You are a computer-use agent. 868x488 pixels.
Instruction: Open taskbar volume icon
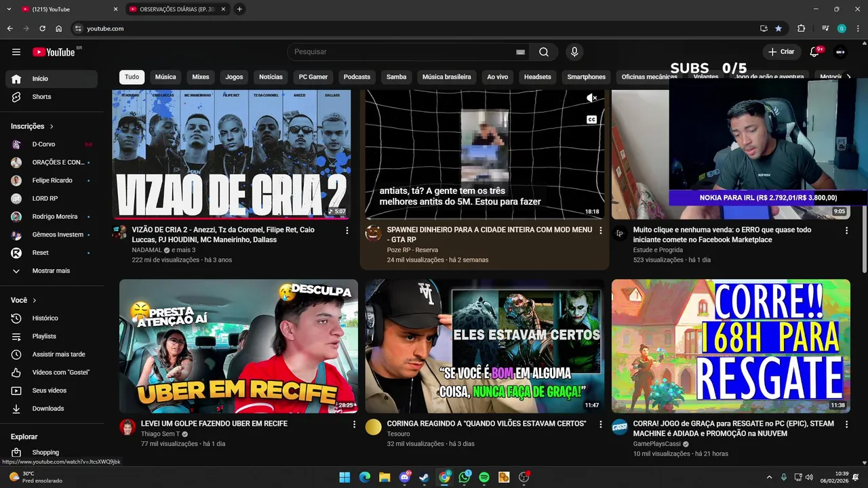809,477
